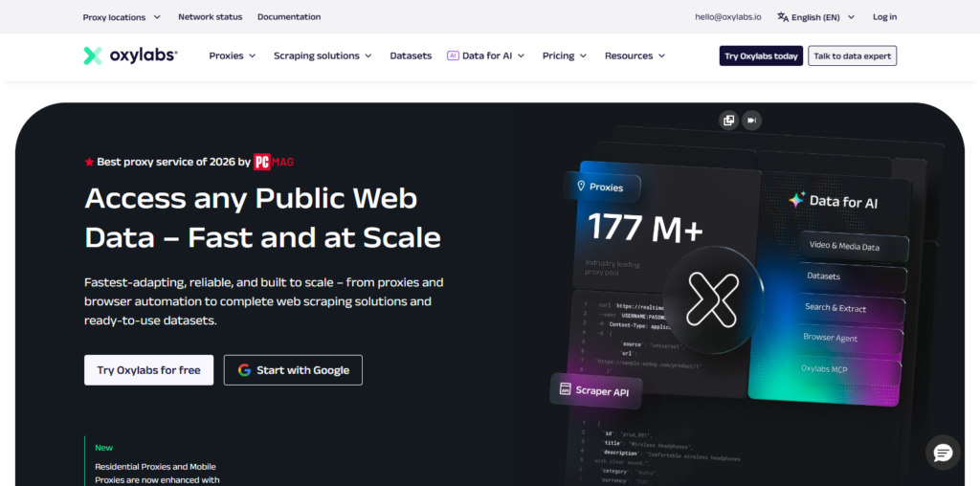Viewport: 980px width, 486px height.
Task: Click Talk to data expert button
Action: pyautogui.click(x=853, y=55)
